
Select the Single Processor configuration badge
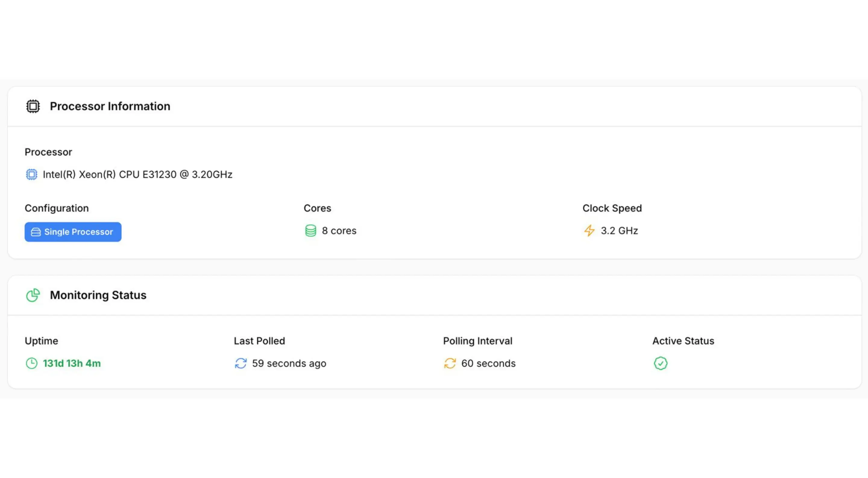[73, 231]
